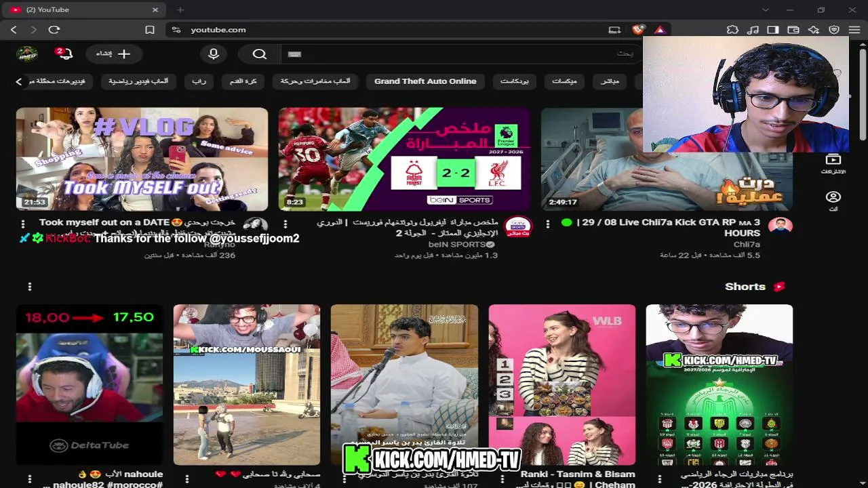Open the YouTube account avatar menu
The width and height of the screenshot is (868, 488).
click(27, 54)
